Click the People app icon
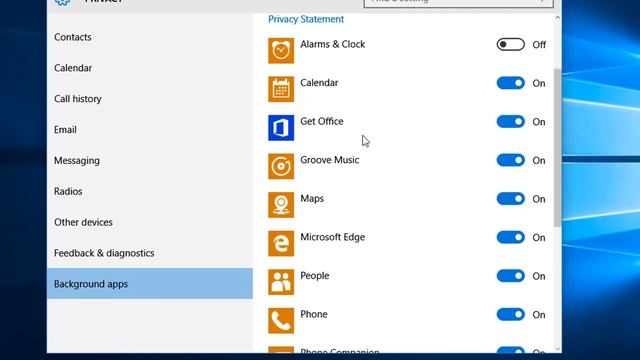The image size is (640, 360). click(x=281, y=282)
